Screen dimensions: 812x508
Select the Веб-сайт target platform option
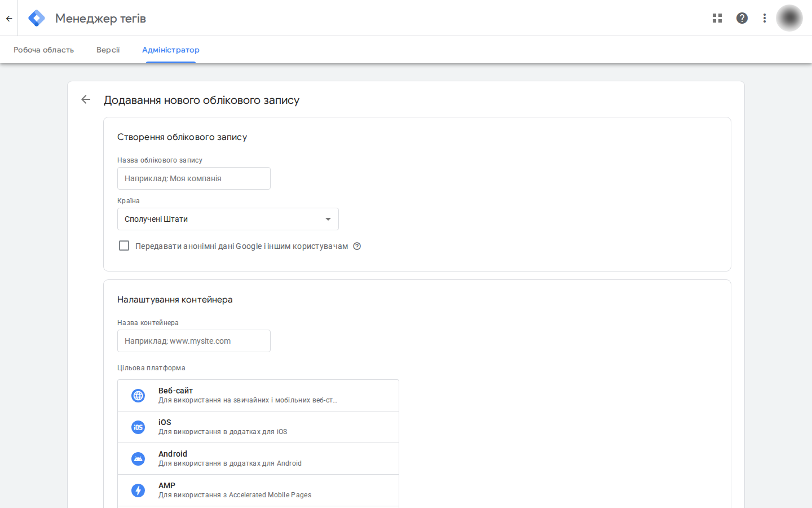tap(258, 396)
